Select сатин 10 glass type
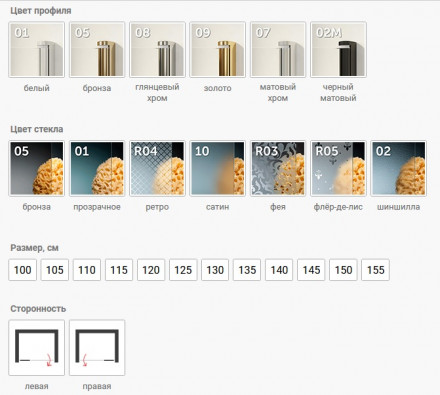The width and height of the screenshot is (440, 395). pos(218,168)
